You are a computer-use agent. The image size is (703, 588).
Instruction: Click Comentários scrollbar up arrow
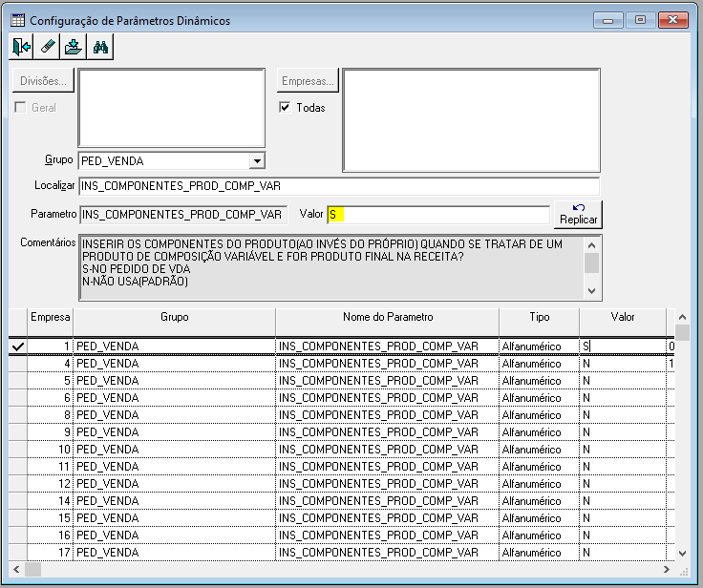(592, 245)
